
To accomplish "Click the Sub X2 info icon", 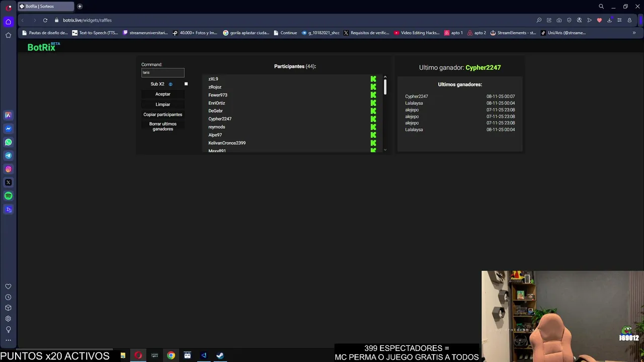I will click(171, 84).
